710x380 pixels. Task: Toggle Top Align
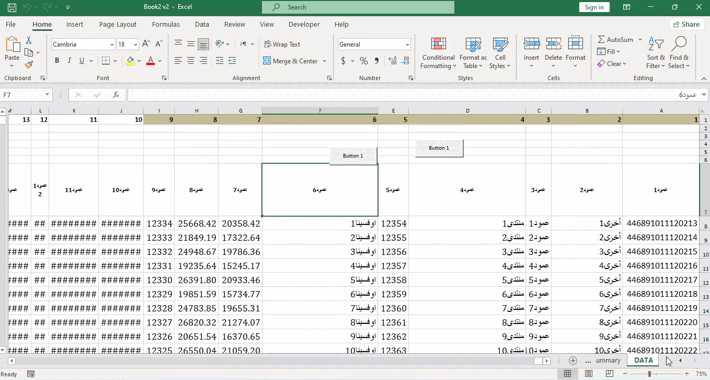pyautogui.click(x=178, y=44)
